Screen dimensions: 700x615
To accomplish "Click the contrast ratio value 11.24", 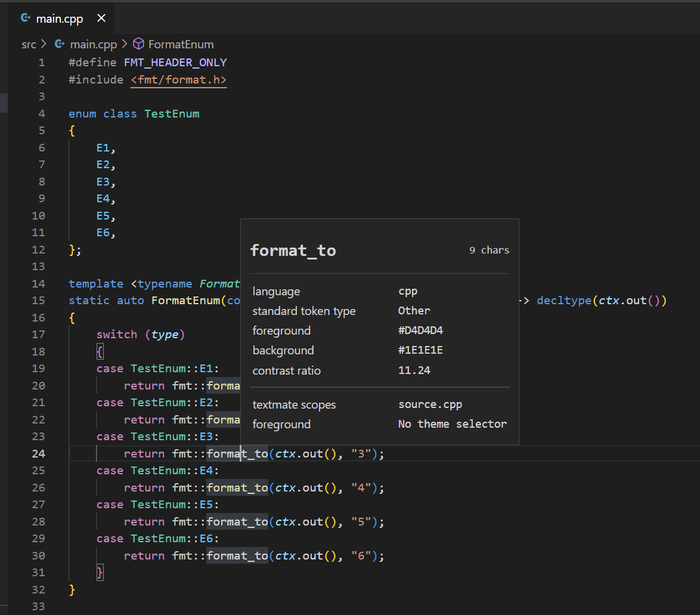I will pyautogui.click(x=414, y=370).
